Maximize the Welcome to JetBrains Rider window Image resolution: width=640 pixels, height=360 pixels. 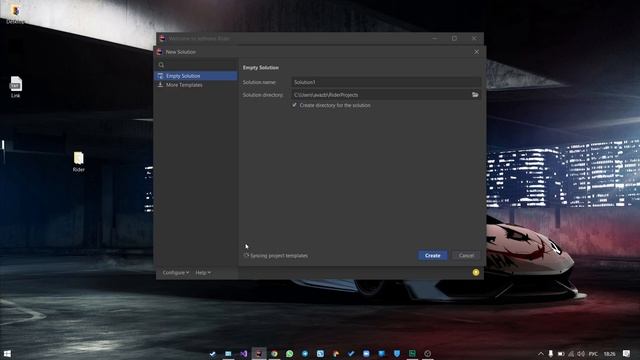pos(454,38)
